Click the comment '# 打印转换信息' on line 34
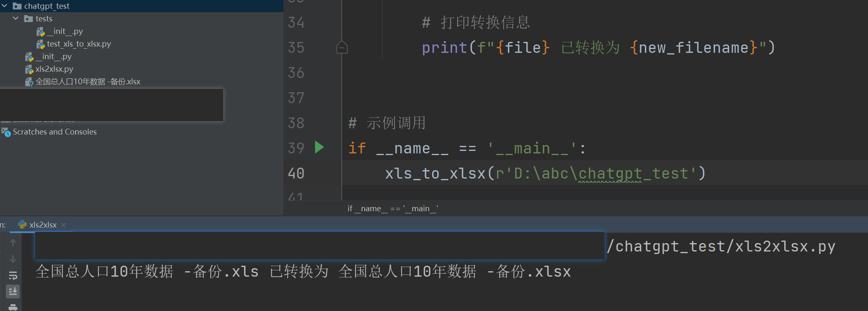 [476, 22]
